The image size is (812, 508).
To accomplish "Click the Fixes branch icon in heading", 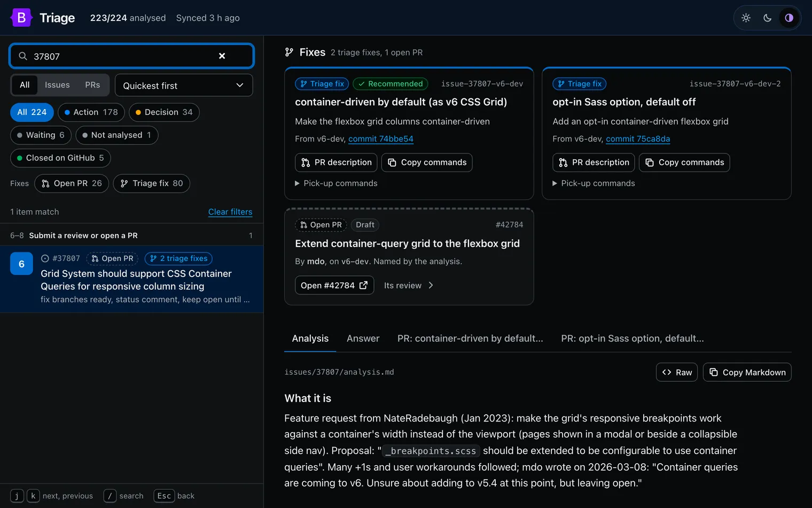I will click(289, 52).
